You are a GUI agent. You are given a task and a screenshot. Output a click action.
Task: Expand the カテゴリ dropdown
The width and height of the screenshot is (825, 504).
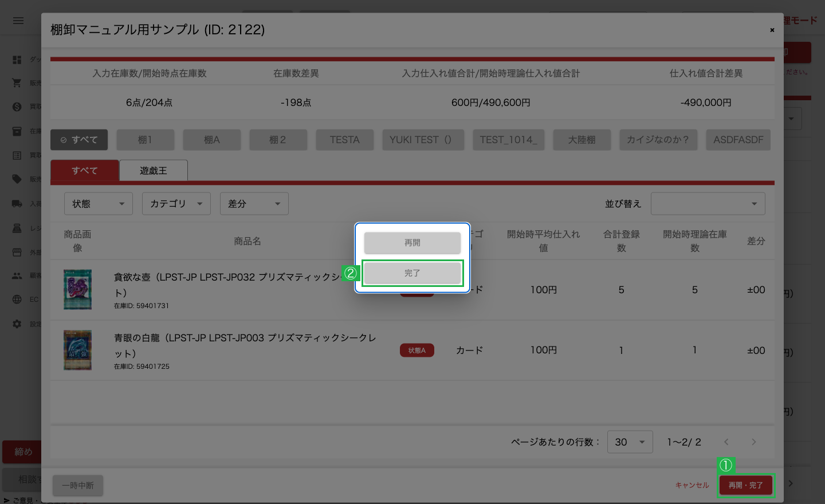point(176,204)
